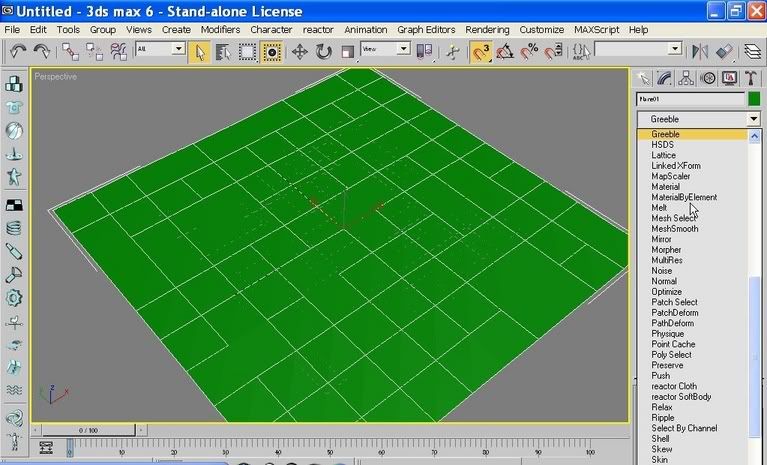Open the MAXScript menu
Viewport: 767px width, 465px height.
(x=597, y=29)
